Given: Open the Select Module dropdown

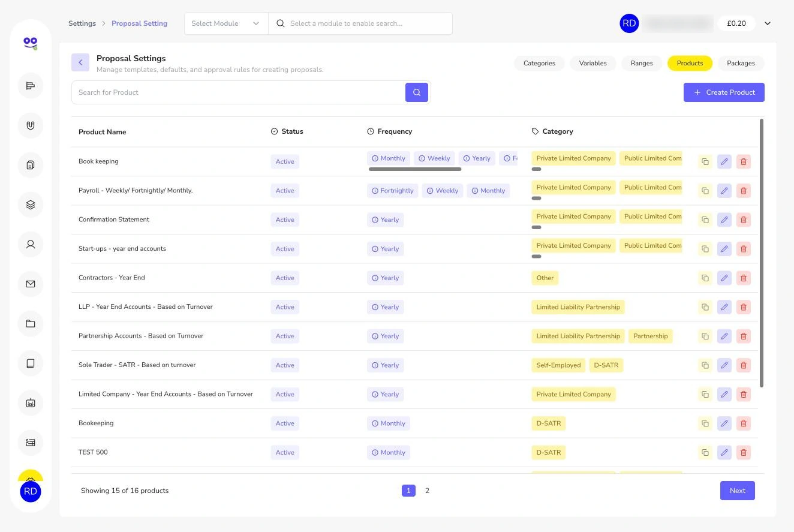Looking at the screenshot, I should [226, 23].
